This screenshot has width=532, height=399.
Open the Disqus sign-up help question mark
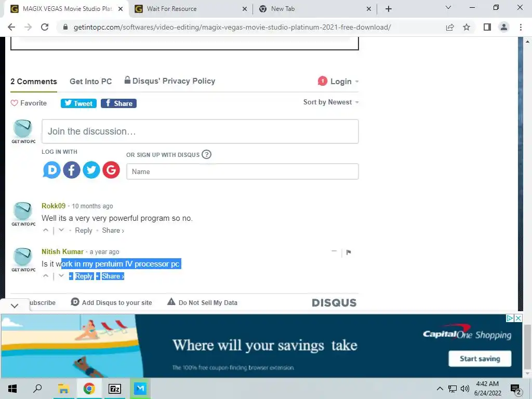tap(206, 155)
